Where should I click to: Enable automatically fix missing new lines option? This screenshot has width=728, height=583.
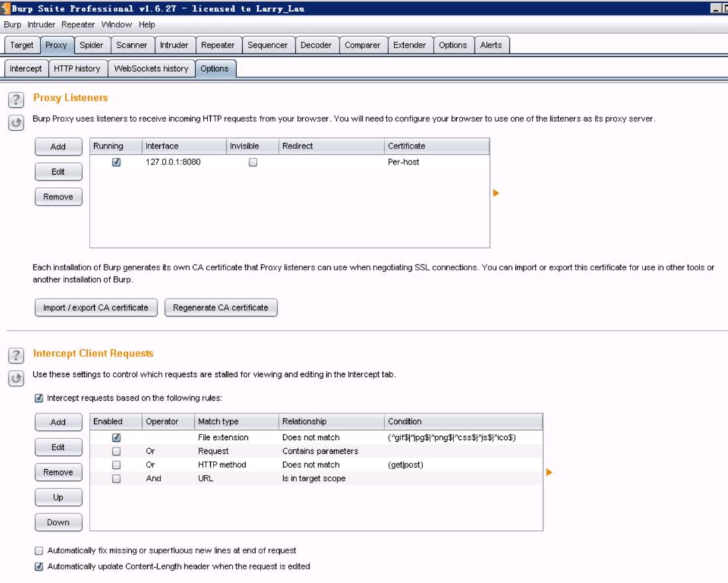point(39,551)
